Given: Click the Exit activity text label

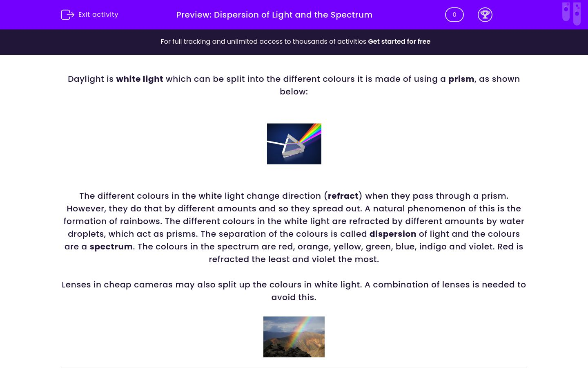Looking at the screenshot, I should pos(98,15).
